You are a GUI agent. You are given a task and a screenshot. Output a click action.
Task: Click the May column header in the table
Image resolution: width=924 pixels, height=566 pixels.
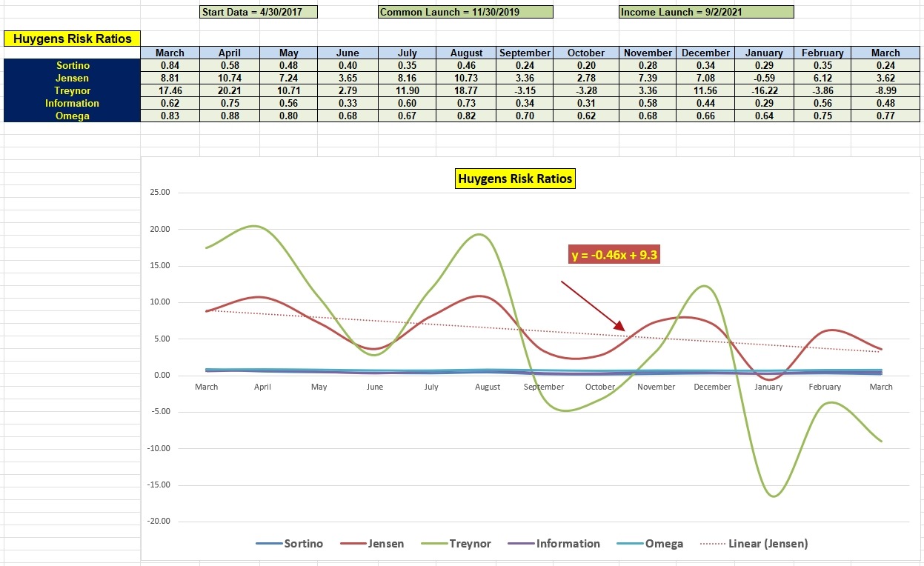click(x=289, y=53)
